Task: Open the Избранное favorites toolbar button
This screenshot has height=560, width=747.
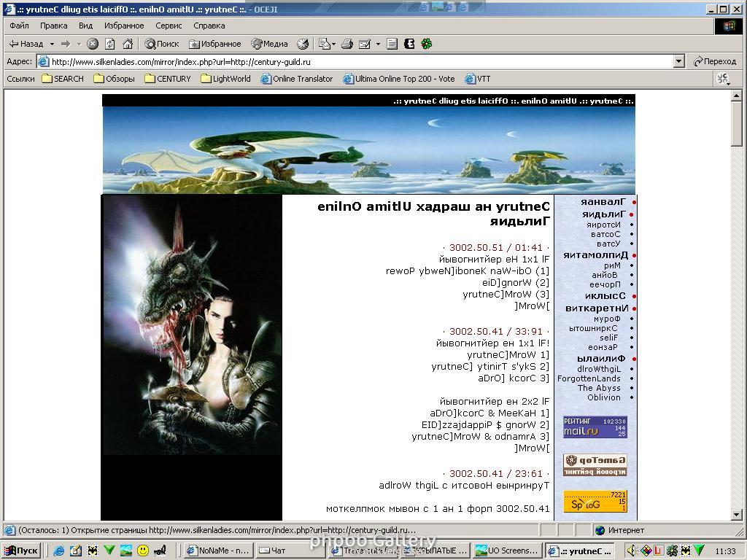Action: click(x=214, y=44)
